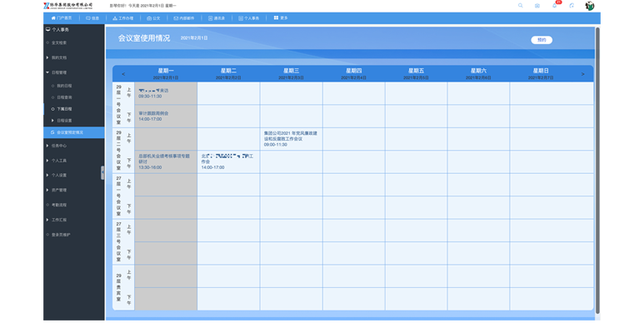
Task: Click the vertical scrollbar on right
Action: (597, 171)
